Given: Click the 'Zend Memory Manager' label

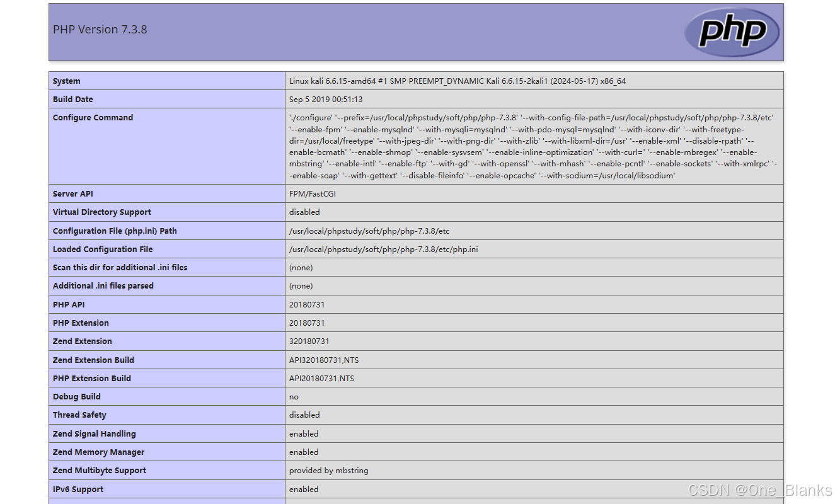Looking at the screenshot, I should pyautogui.click(x=99, y=452).
